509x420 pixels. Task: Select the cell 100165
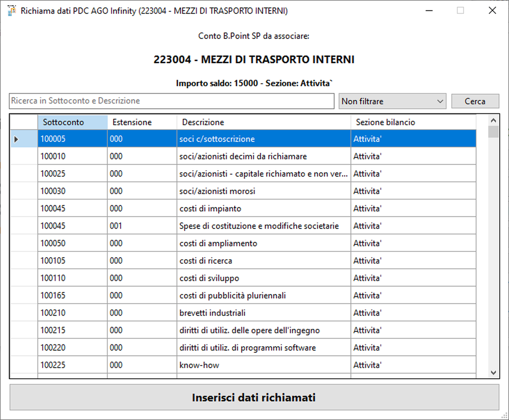73,296
